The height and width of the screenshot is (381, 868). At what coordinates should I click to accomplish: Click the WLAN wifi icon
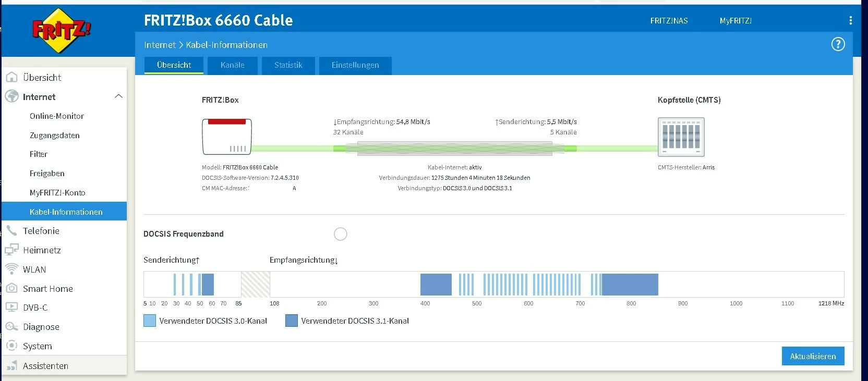[x=11, y=269]
